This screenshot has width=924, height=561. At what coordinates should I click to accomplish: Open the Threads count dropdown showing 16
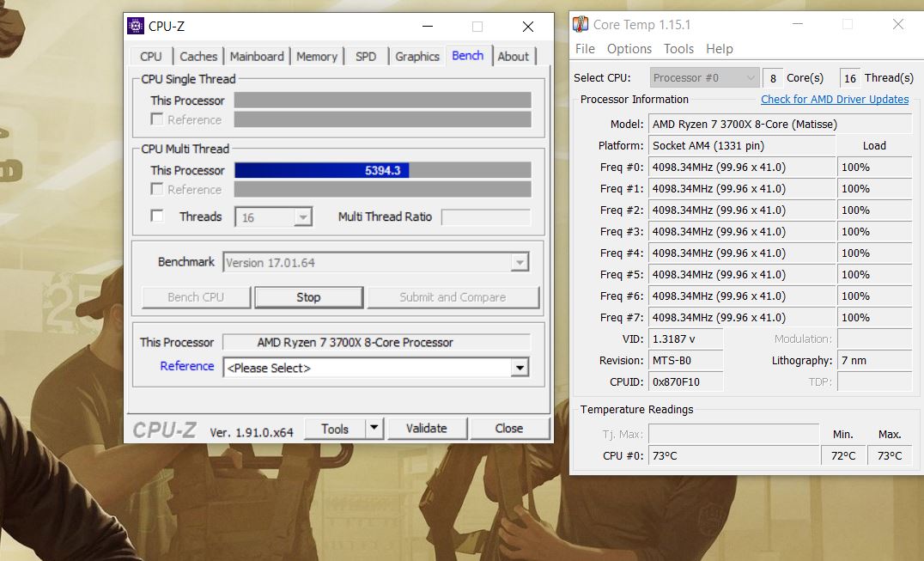tap(273, 217)
